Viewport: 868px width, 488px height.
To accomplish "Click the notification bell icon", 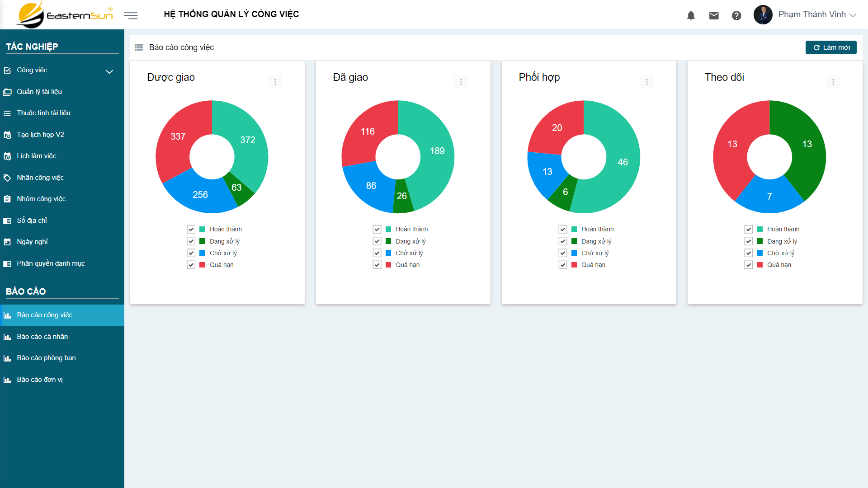I will tap(691, 16).
